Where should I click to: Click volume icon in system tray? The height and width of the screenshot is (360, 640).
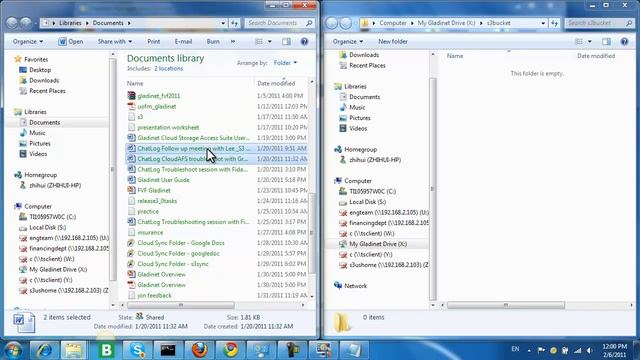point(589,351)
